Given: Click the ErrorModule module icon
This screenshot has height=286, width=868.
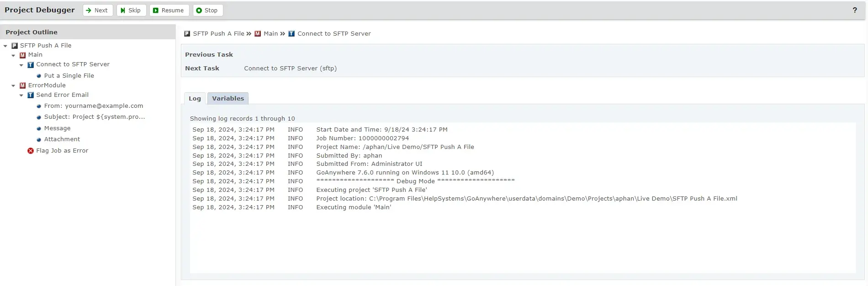Looking at the screenshot, I should tap(22, 85).
